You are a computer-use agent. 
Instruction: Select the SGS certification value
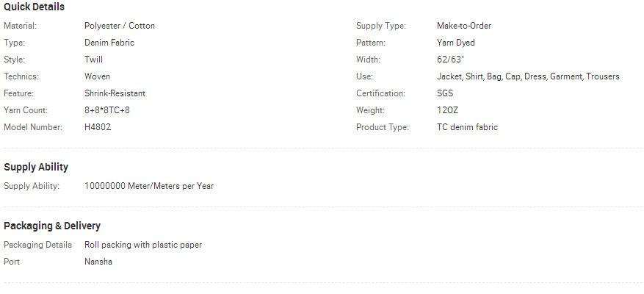pyautogui.click(x=445, y=93)
